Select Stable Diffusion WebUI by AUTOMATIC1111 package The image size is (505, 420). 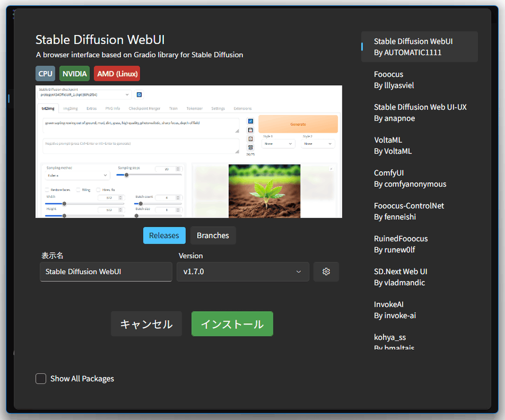(x=419, y=47)
